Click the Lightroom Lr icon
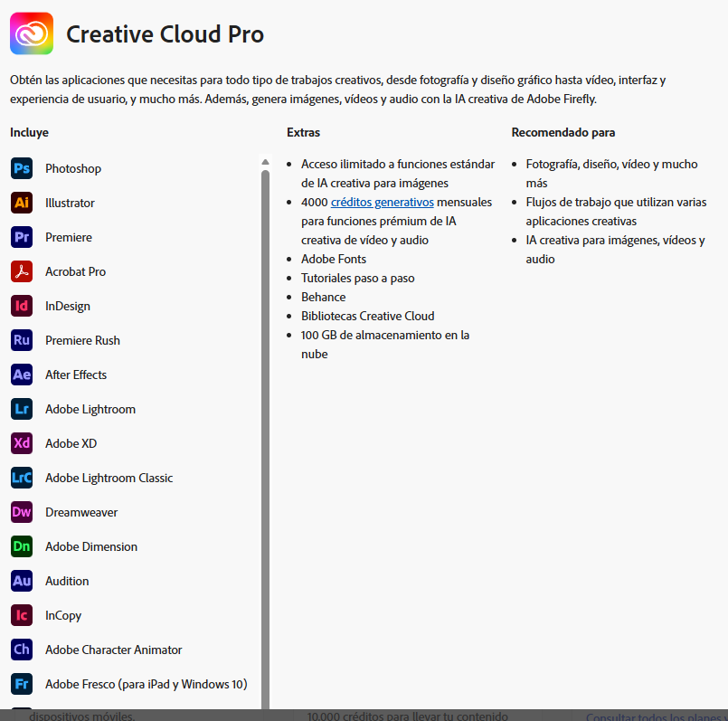Viewport: 728px width, 721px height. point(22,409)
